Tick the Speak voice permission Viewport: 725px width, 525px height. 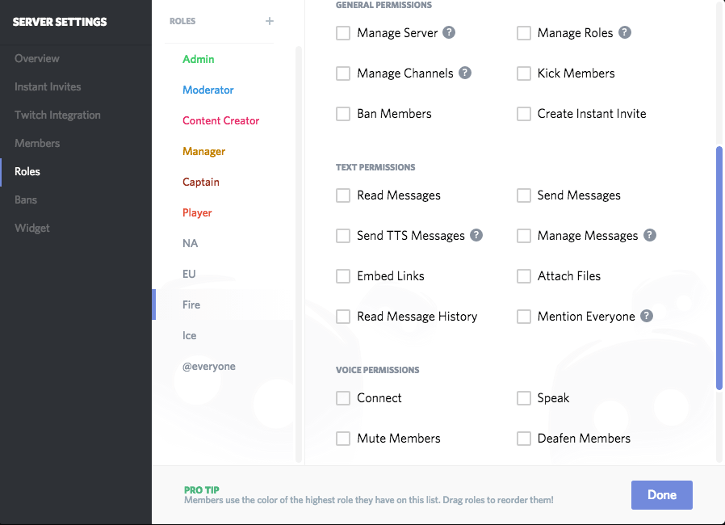524,398
